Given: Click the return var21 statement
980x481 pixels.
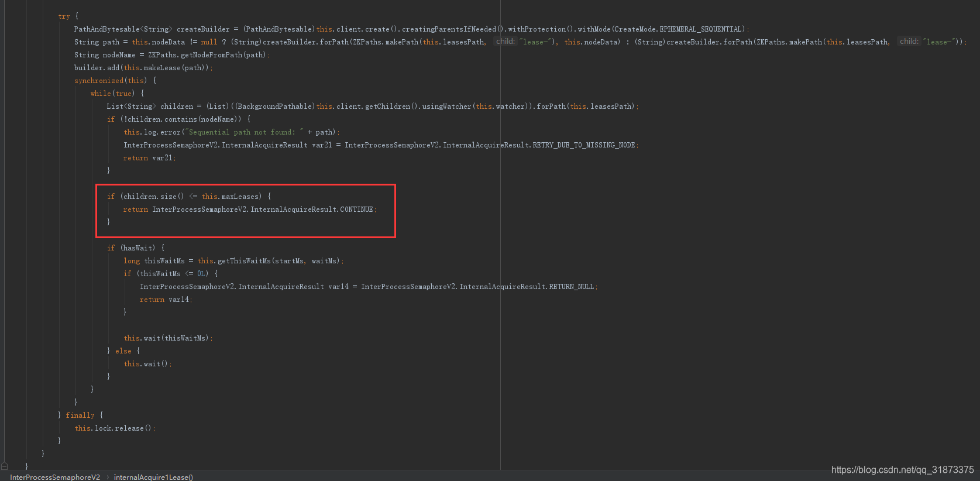Looking at the screenshot, I should 149,158.
